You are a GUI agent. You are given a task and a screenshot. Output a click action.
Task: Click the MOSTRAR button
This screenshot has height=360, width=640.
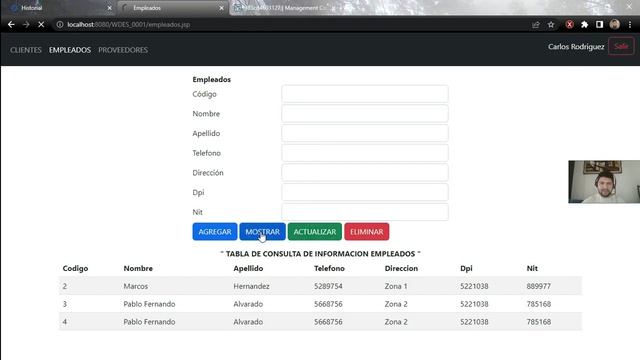[x=262, y=231]
